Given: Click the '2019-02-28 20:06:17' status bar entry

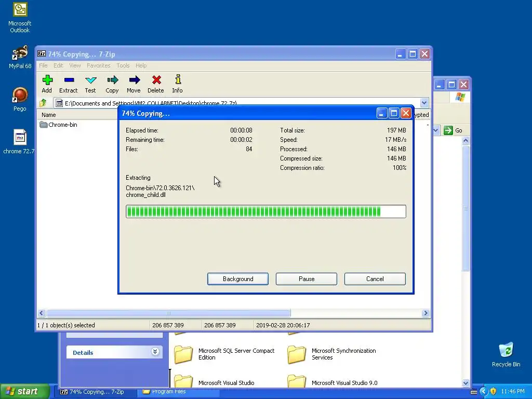Looking at the screenshot, I should pyautogui.click(x=283, y=325).
